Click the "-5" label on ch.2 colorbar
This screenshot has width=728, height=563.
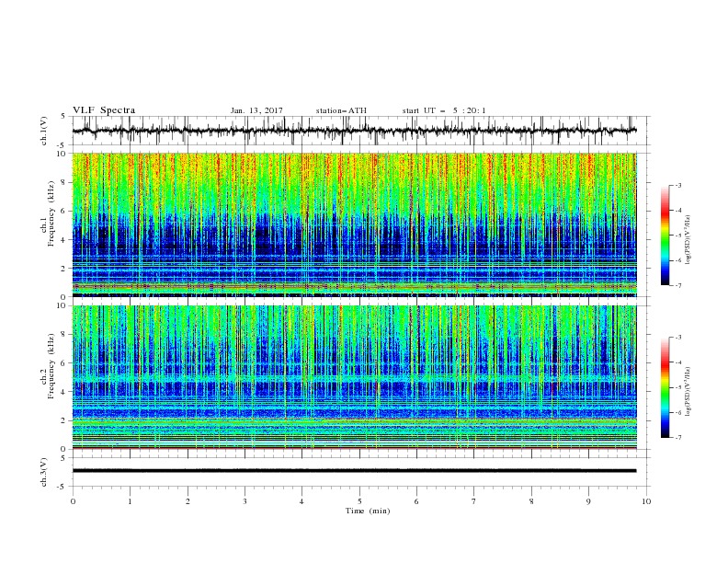click(x=677, y=387)
